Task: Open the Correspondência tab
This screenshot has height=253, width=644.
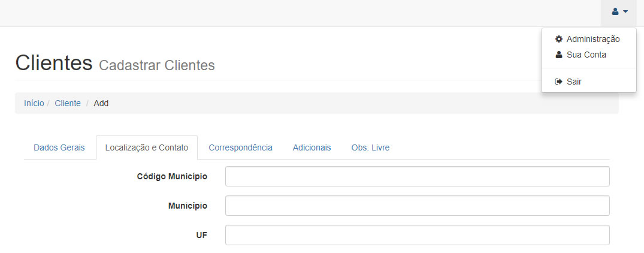Action: pyautogui.click(x=240, y=147)
